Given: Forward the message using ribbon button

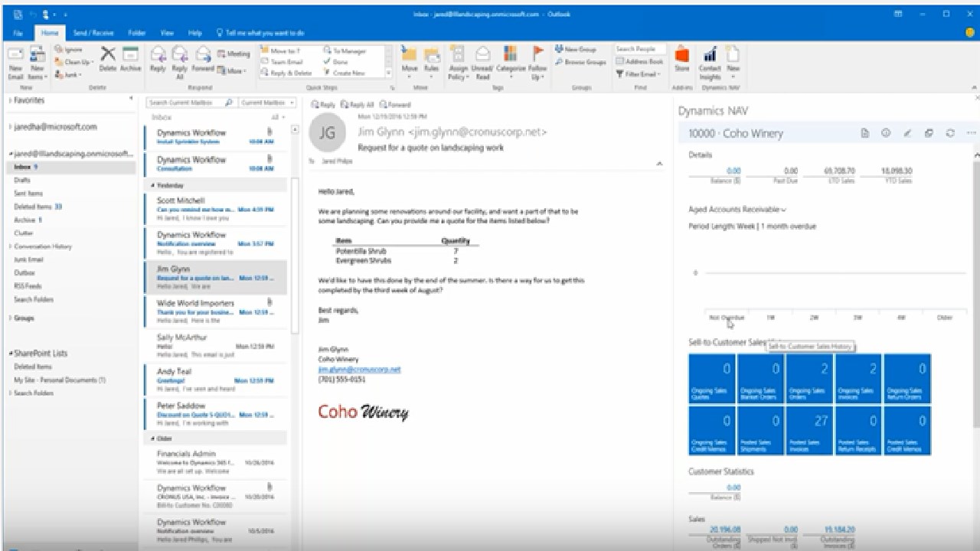Looking at the screenshot, I should (204, 59).
